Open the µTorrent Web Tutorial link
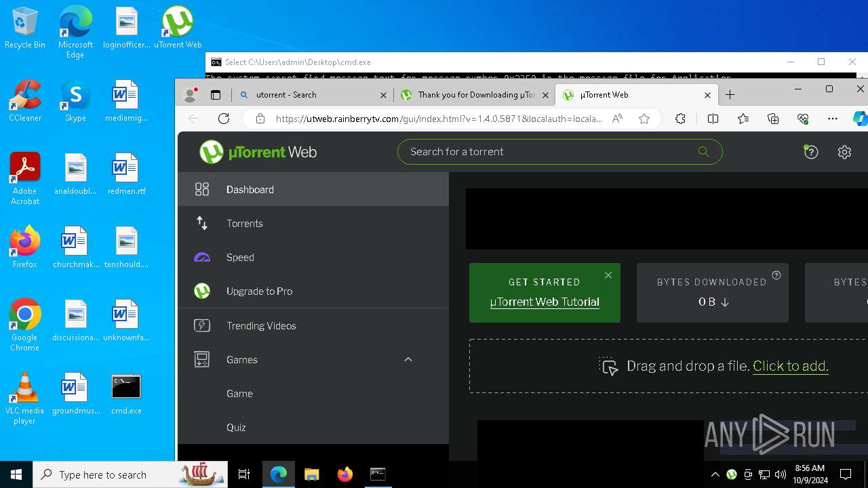868x488 pixels. [545, 302]
